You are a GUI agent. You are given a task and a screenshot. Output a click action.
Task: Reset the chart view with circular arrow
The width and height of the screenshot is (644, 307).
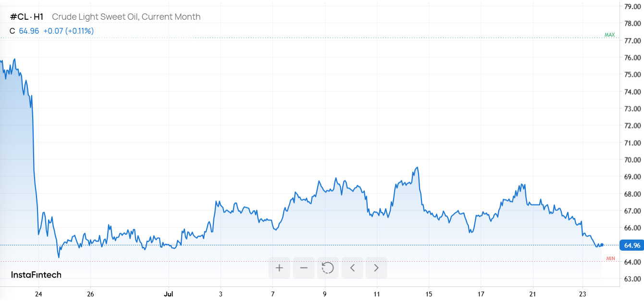328,268
